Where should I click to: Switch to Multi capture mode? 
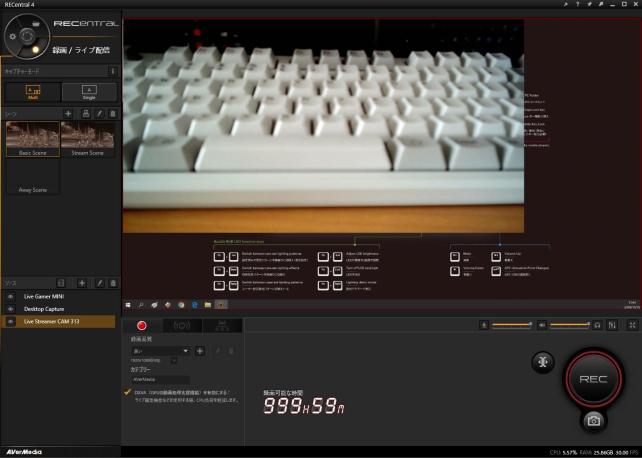[x=33, y=93]
